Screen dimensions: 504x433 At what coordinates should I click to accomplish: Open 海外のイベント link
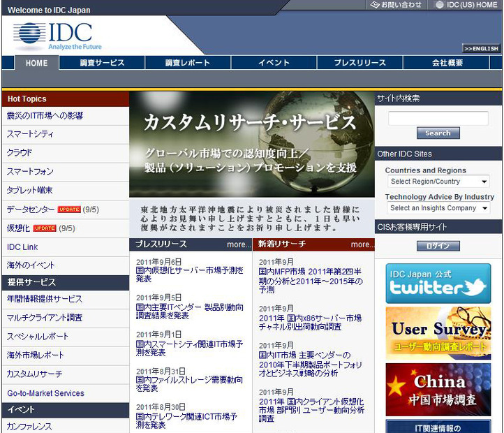click(31, 265)
